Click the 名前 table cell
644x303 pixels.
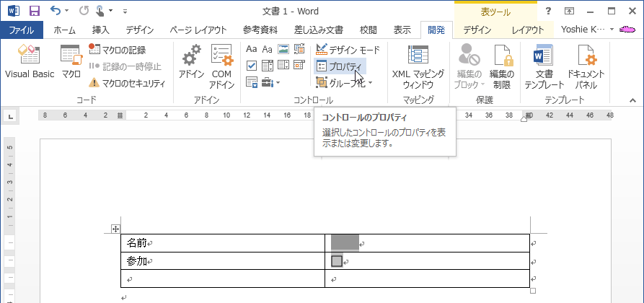point(223,243)
